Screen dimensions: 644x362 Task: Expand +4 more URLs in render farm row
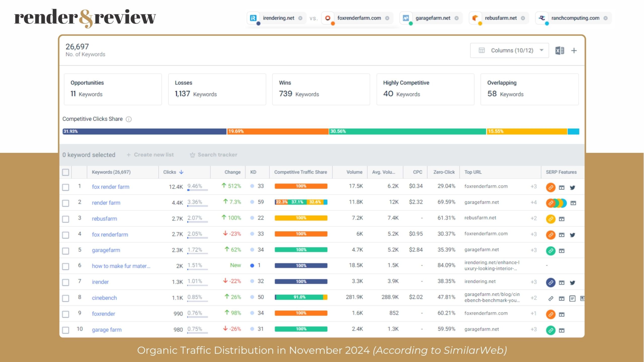pos(534,202)
